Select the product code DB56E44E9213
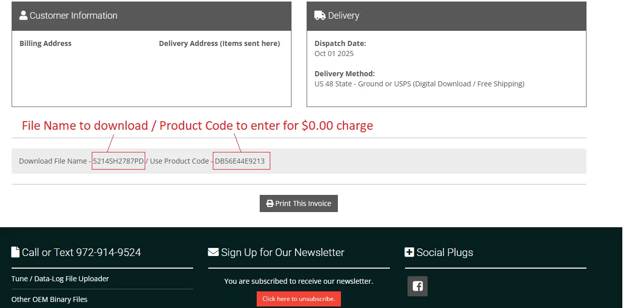Image resolution: width=644 pixels, height=308 pixels. click(240, 161)
